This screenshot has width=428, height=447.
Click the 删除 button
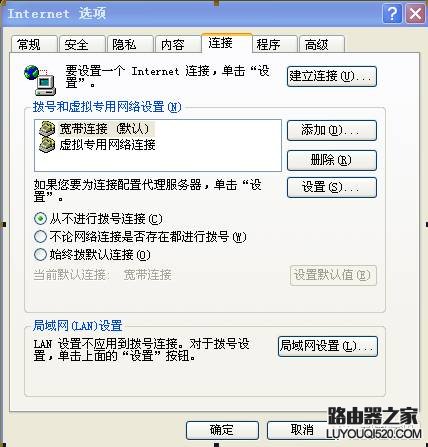(332, 160)
